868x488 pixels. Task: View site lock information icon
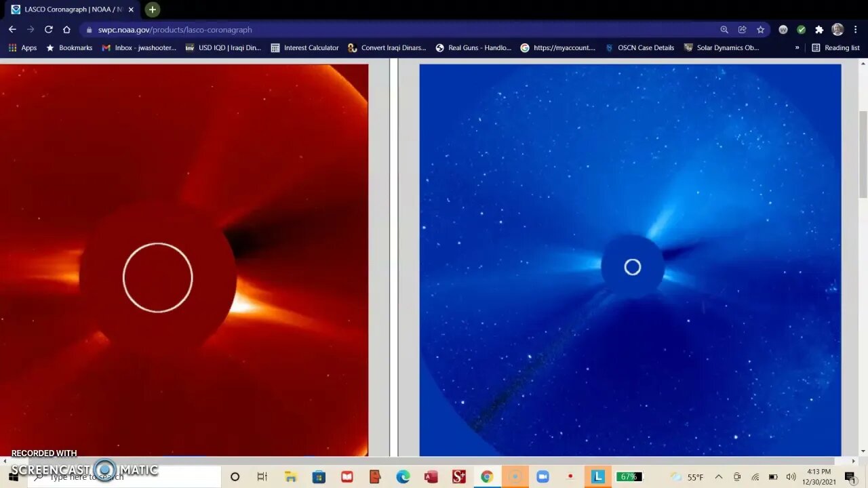pos(89,30)
